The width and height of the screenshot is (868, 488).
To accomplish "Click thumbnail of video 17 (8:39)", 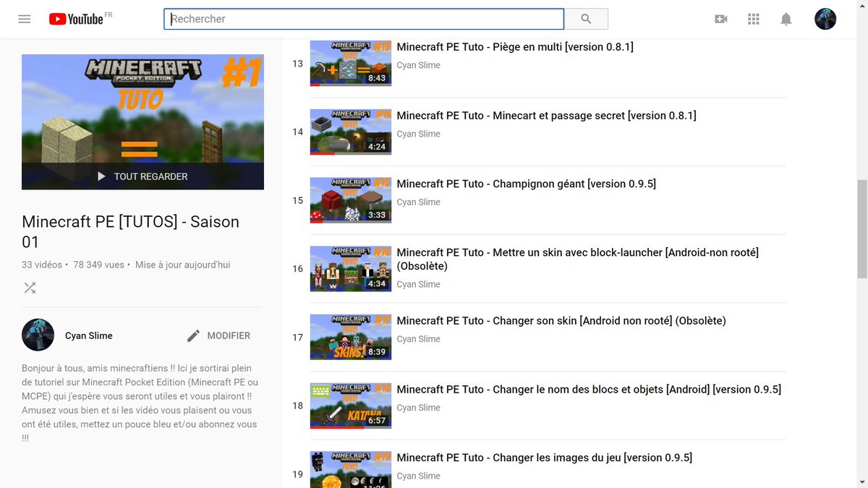I will [x=351, y=337].
